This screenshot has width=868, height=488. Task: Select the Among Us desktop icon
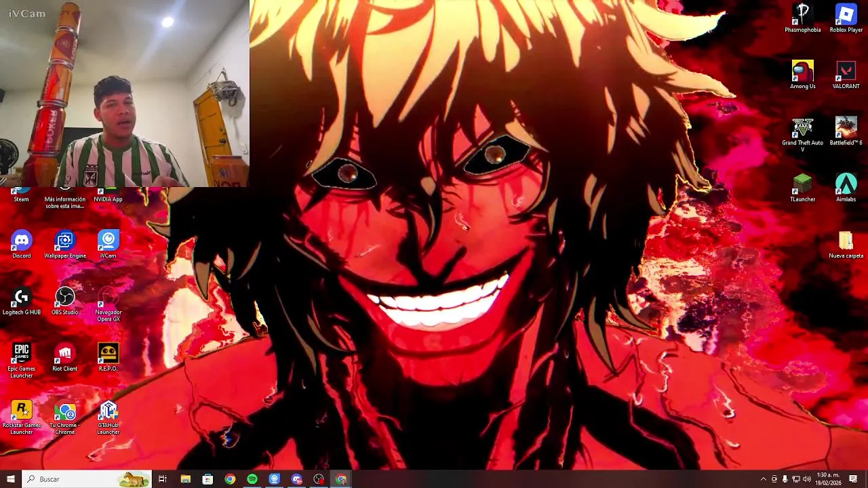803,75
